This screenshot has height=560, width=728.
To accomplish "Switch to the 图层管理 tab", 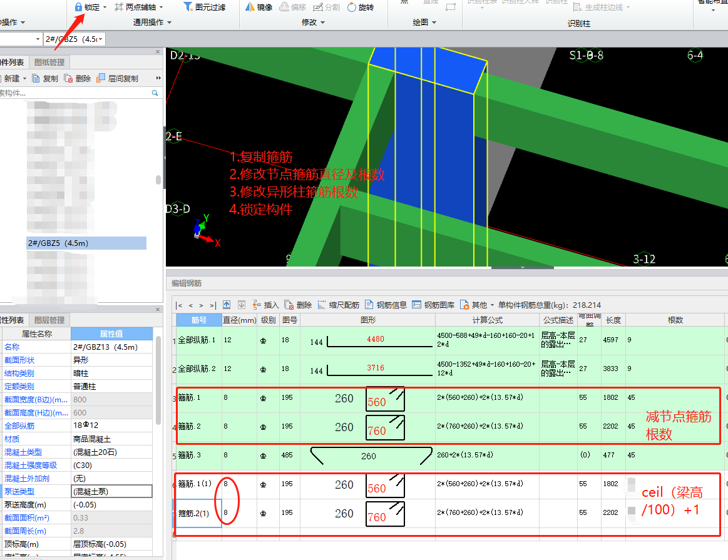I will 49,320.
